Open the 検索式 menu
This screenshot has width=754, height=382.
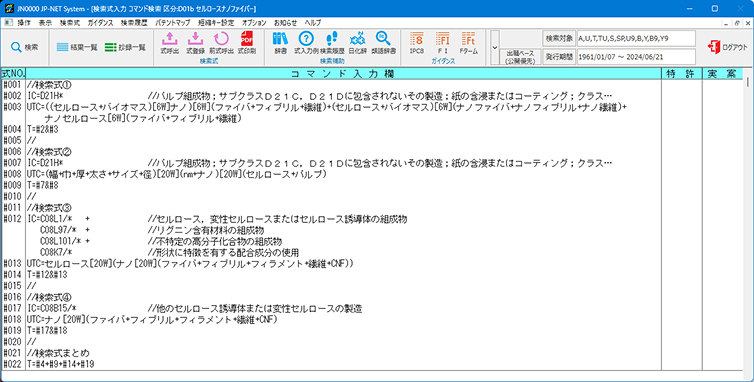point(70,23)
